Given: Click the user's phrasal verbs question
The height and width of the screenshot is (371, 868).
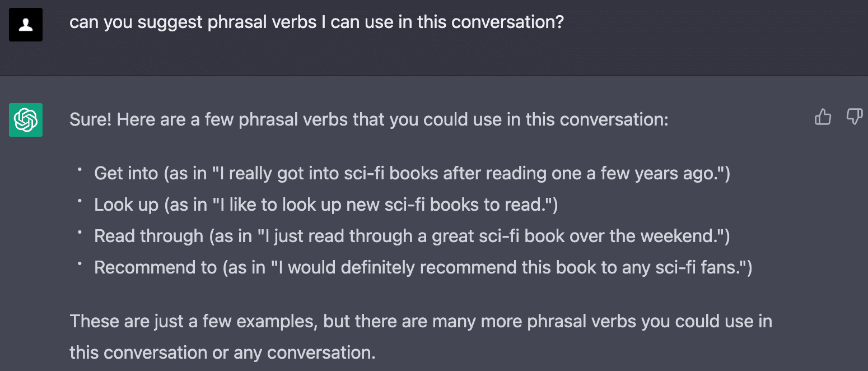Looking at the screenshot, I should 316,22.
